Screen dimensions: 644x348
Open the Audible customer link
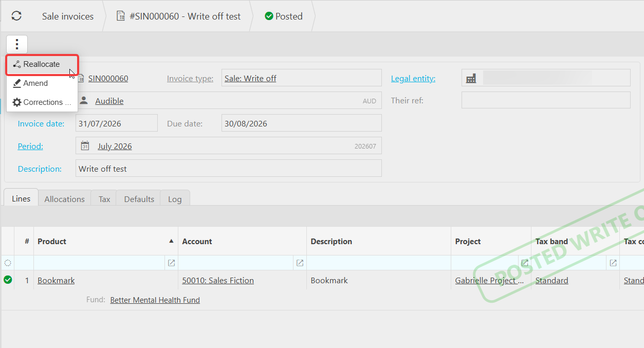[109, 101]
